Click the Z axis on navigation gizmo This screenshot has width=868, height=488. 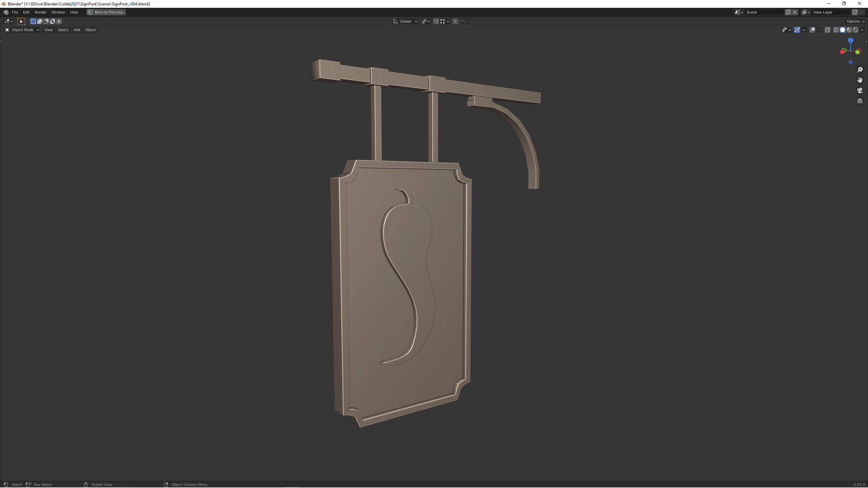850,40
